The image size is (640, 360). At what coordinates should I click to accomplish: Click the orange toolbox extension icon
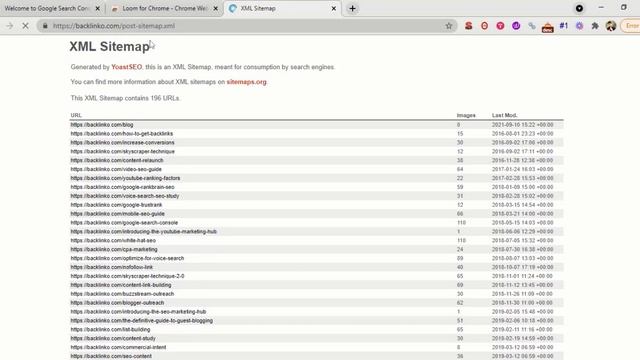click(547, 27)
